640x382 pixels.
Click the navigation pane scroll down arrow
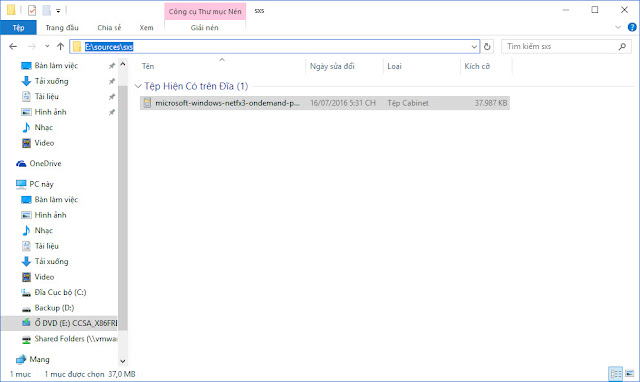122,361
